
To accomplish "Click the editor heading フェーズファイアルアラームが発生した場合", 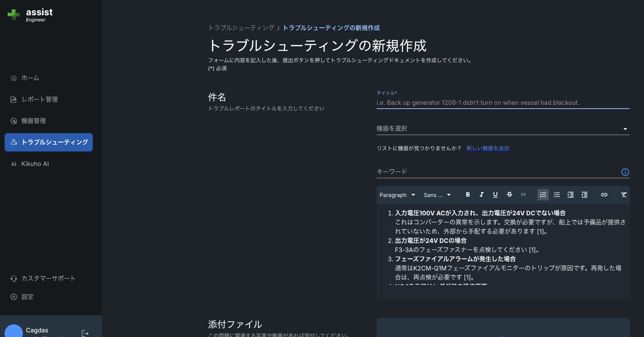I will coord(455,259).
